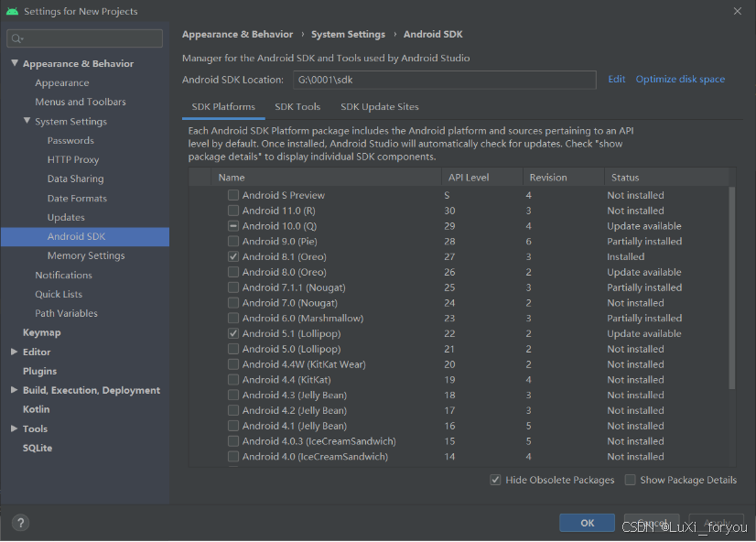Open Keymap settings

click(41, 332)
